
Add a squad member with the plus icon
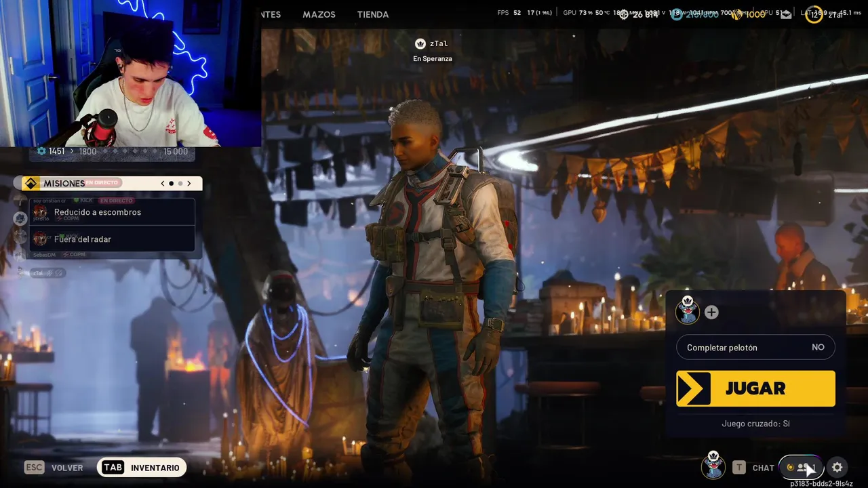tap(711, 312)
